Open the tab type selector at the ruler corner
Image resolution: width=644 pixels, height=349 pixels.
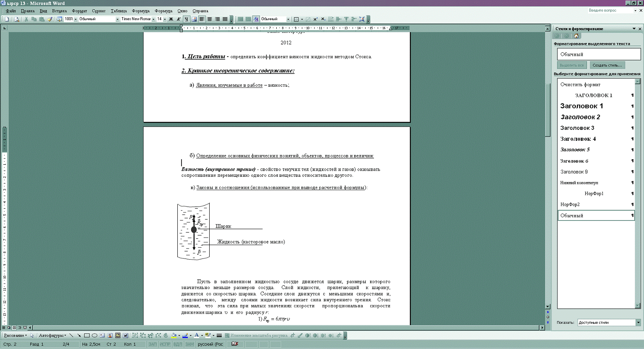pyautogui.click(x=5, y=28)
